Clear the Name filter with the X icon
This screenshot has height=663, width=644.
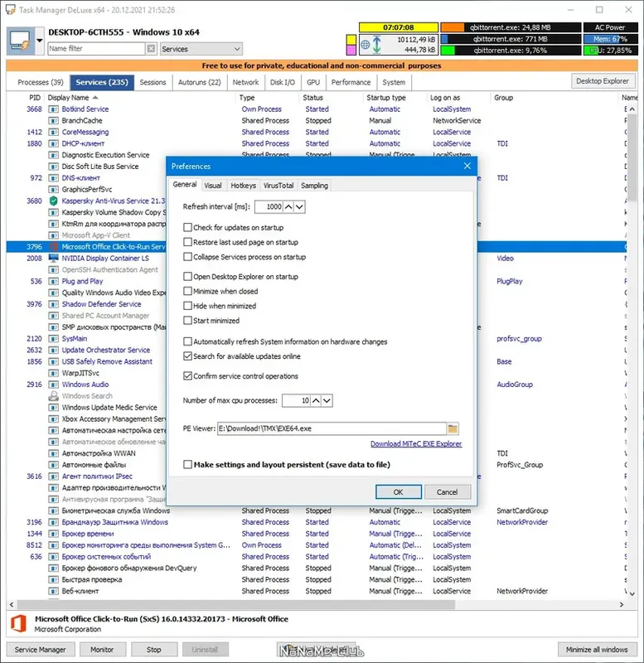(x=151, y=49)
